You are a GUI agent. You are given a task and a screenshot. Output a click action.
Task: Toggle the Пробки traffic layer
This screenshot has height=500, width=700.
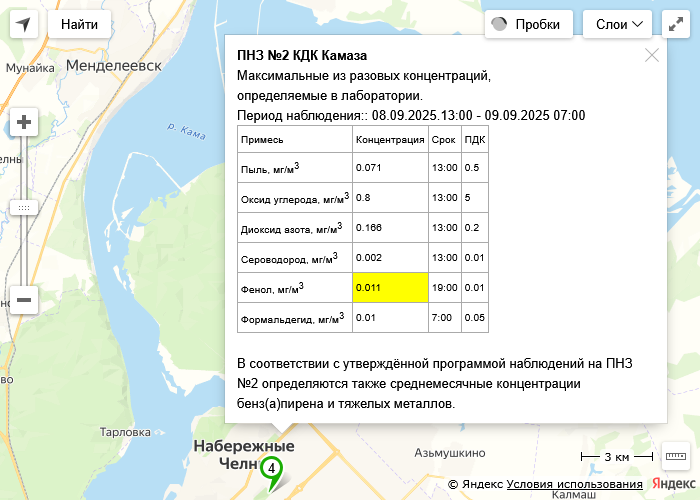pos(528,25)
